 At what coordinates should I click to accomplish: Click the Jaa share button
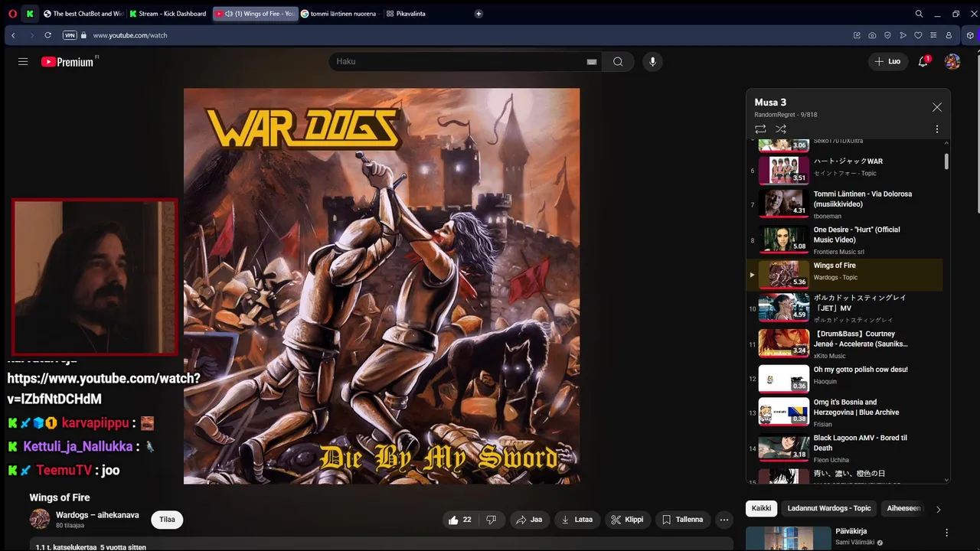click(529, 520)
